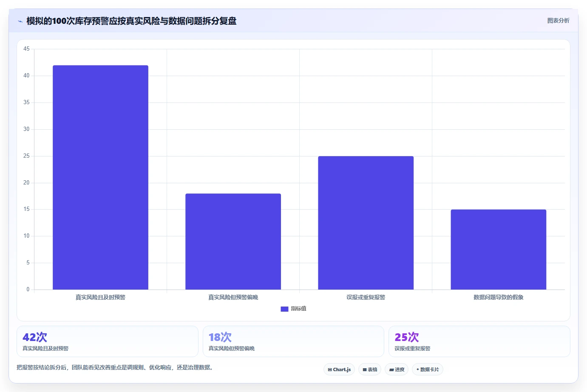Screen dimensions: 587x392
Task: Click the 18次 data card
Action: [293, 341]
